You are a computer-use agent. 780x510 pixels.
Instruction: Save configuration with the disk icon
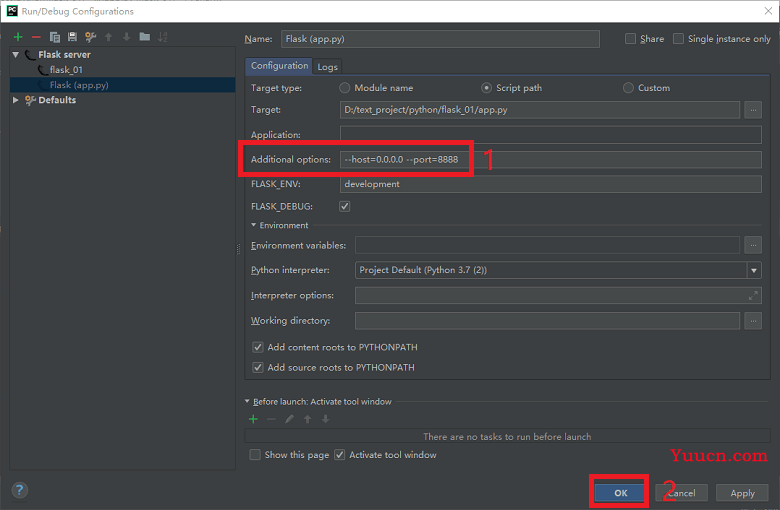pyautogui.click(x=73, y=37)
